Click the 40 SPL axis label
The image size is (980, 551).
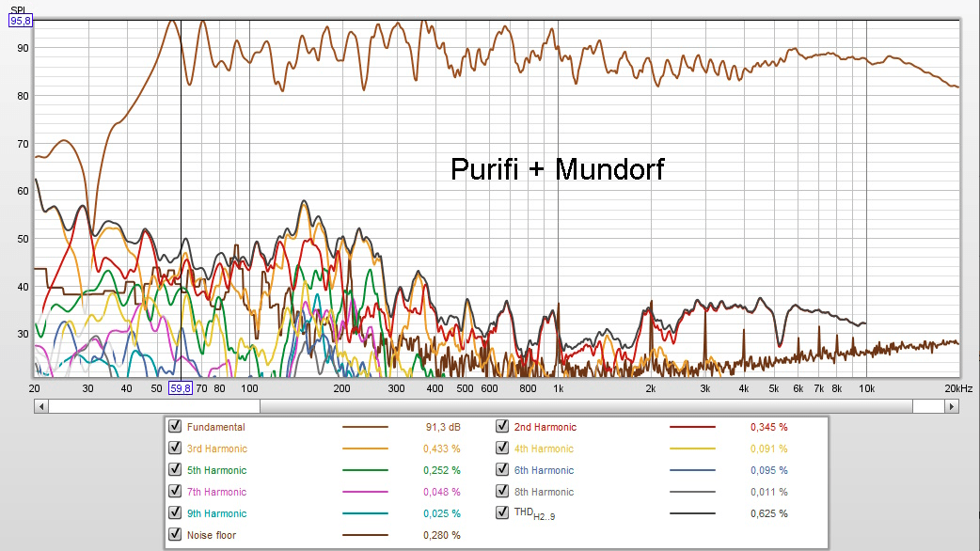click(24, 288)
